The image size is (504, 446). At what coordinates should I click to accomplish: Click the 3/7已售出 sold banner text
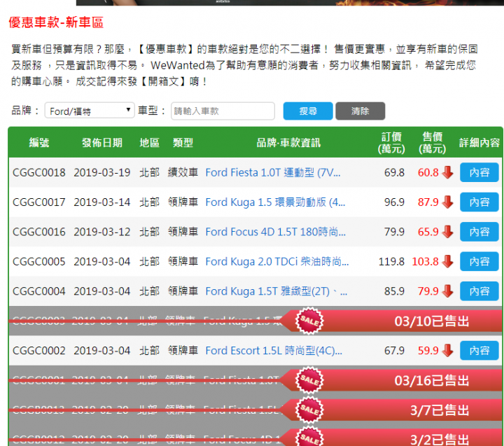[x=440, y=410]
